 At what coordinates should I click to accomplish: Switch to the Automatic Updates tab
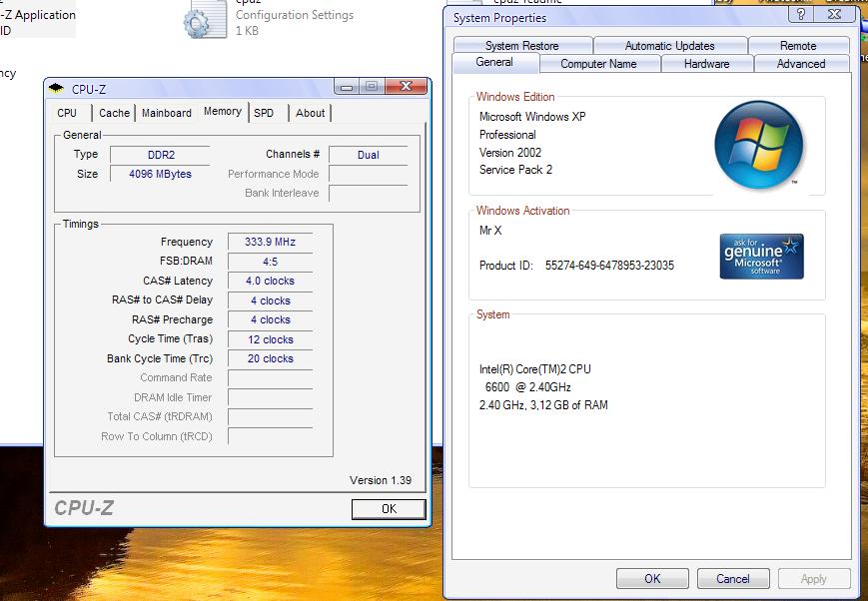pos(670,45)
